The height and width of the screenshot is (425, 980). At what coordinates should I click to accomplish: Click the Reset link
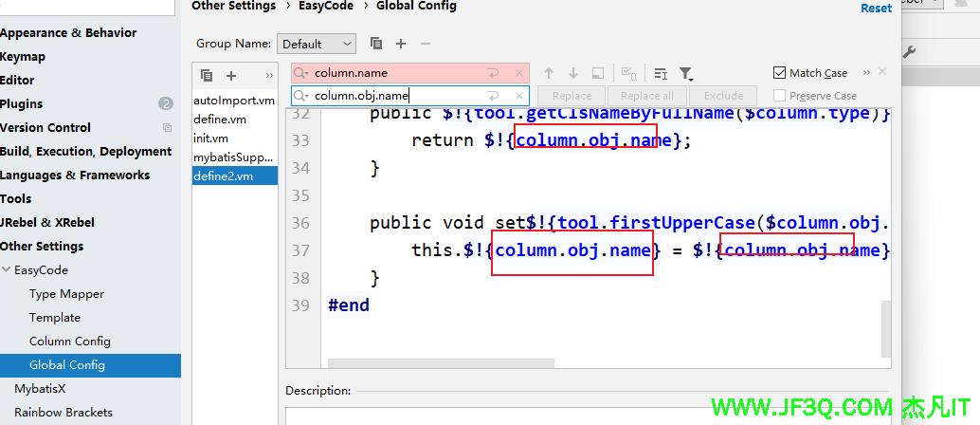tap(876, 9)
